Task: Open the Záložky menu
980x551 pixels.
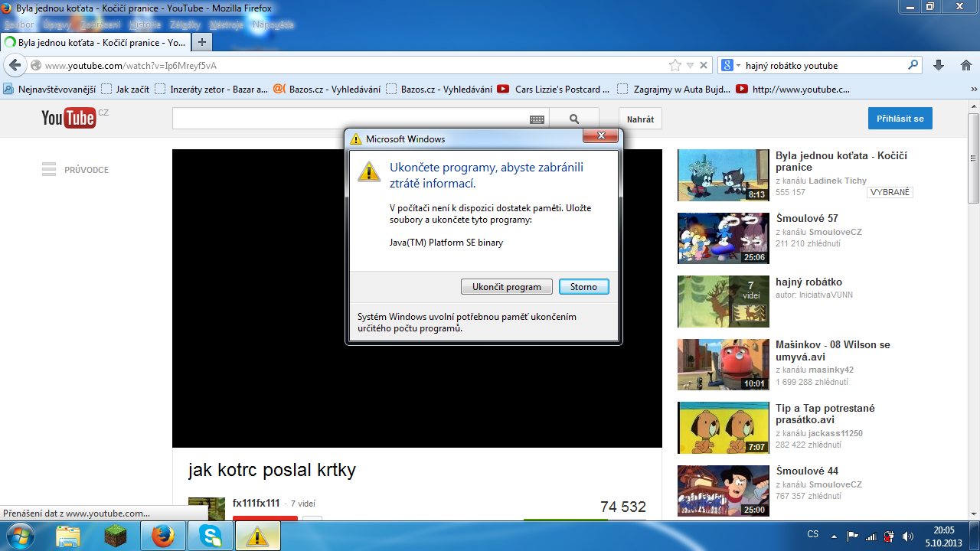Action: pyautogui.click(x=185, y=24)
